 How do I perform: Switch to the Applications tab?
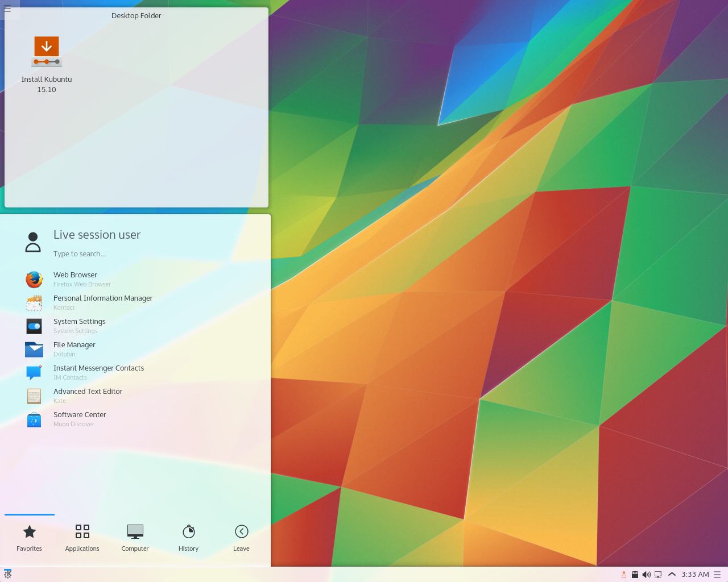click(x=82, y=538)
